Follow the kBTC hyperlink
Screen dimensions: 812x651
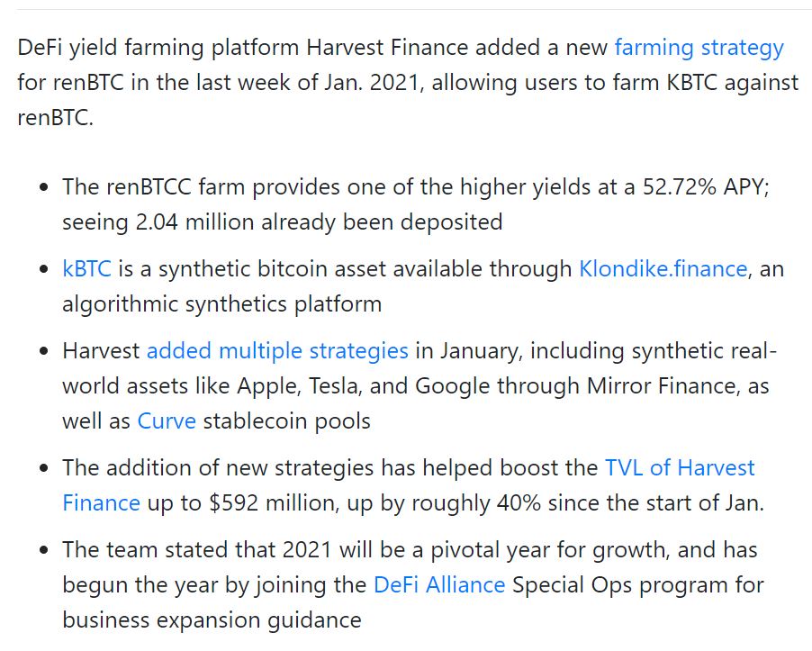[x=86, y=269]
